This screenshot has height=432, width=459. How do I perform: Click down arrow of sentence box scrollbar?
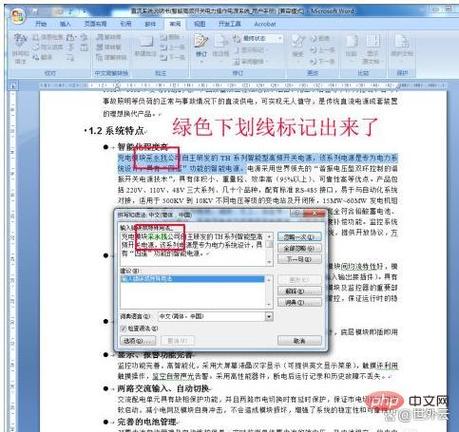[x=269, y=262]
